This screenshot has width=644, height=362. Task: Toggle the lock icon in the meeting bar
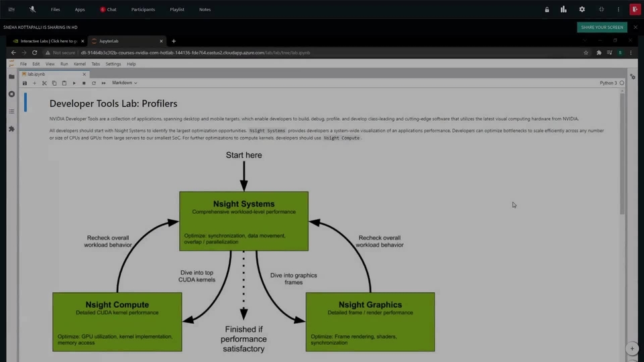[x=547, y=9]
